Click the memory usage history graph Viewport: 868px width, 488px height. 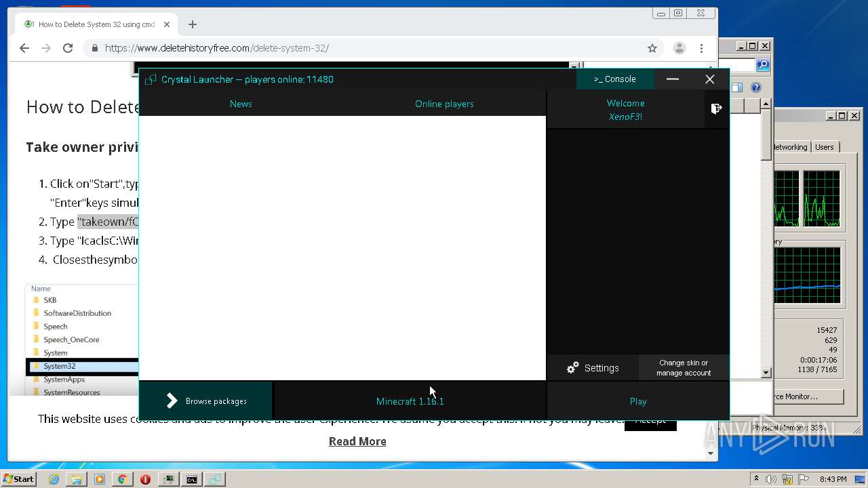[807, 275]
